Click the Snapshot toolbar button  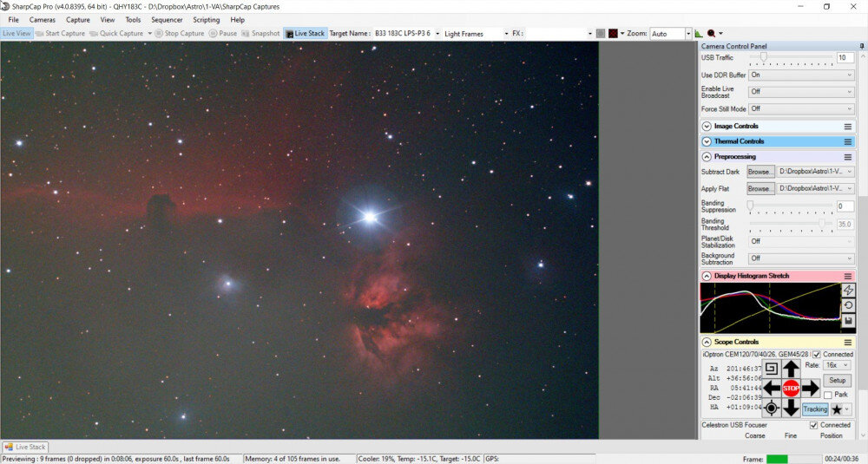point(260,33)
